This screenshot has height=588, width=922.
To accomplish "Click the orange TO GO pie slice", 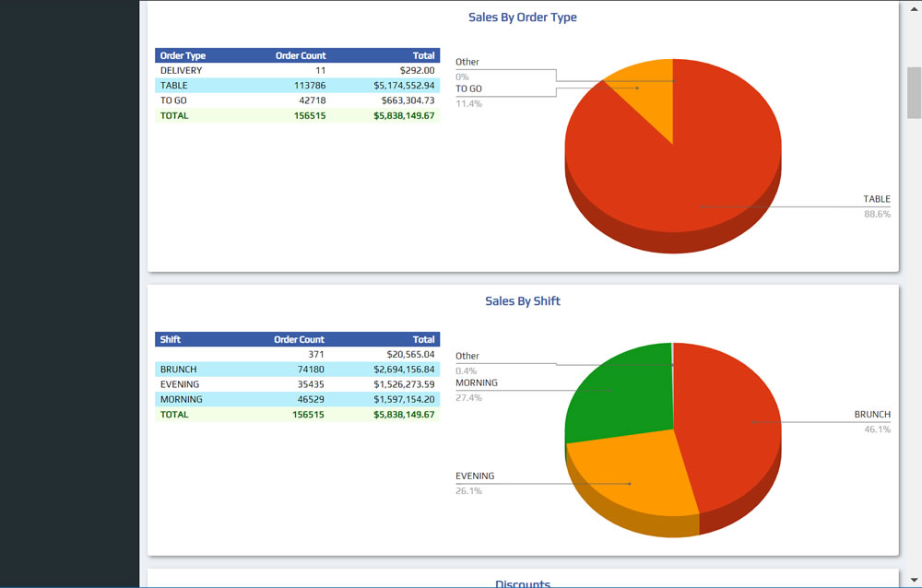I will click(647, 94).
